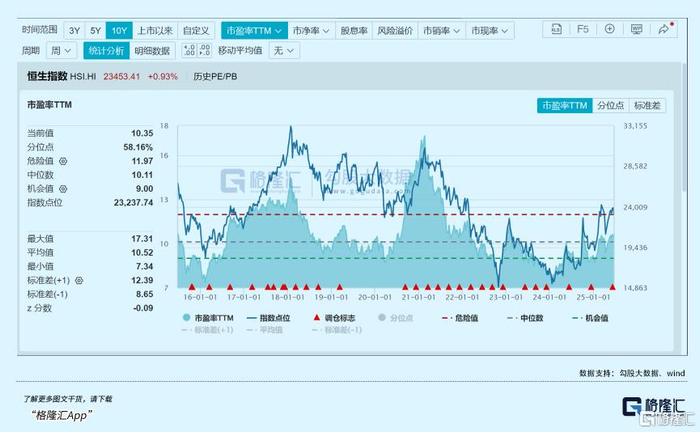Toggle 市盈率TTM series in legend
Screen dimensions: 700x432
pyautogui.click(x=208, y=318)
